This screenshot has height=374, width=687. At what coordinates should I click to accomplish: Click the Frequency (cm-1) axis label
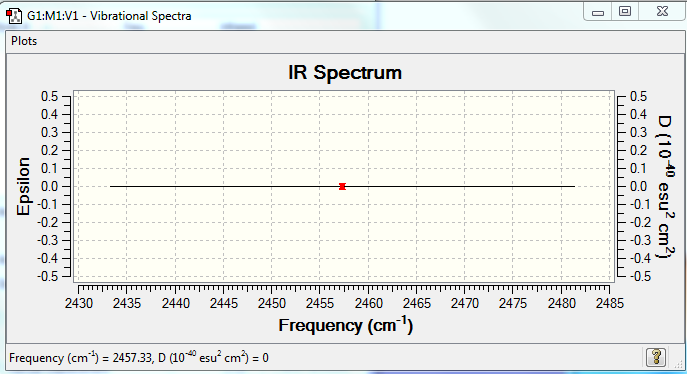(x=346, y=325)
